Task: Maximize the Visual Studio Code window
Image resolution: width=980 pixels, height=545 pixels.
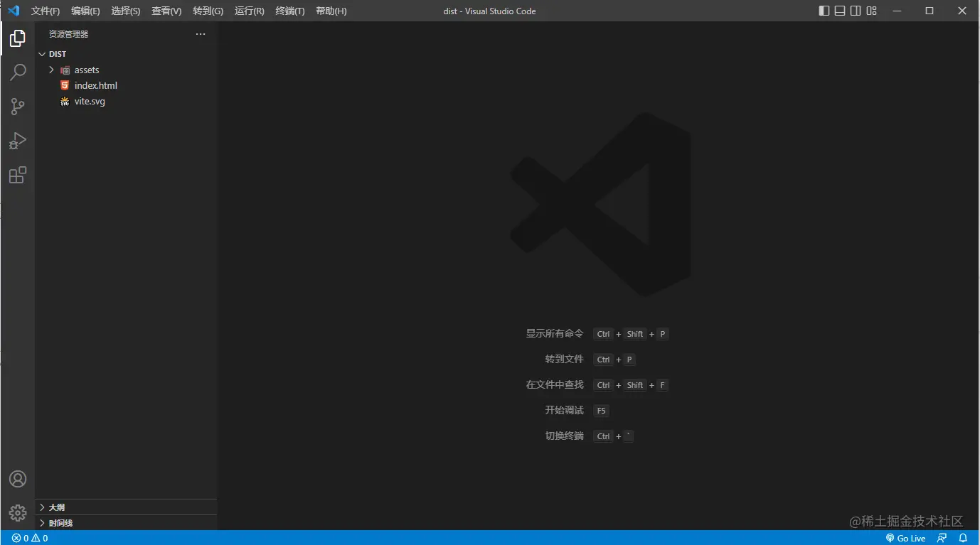Action: pos(930,11)
